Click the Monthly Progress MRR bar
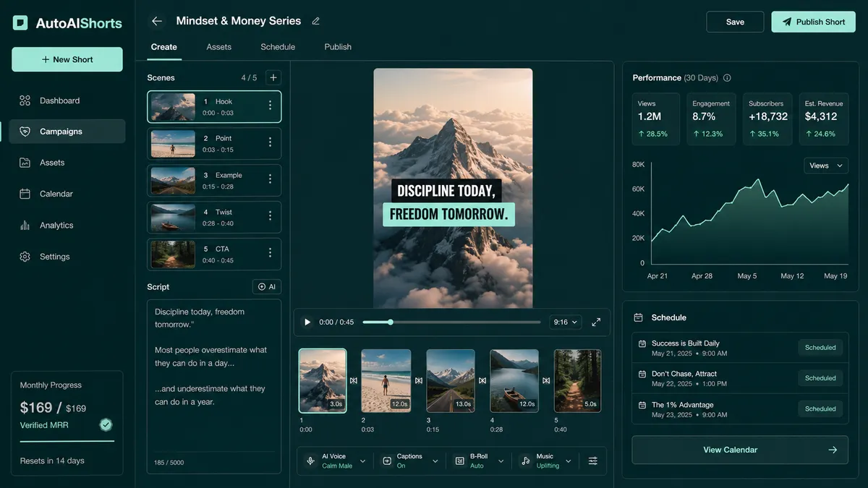 (x=67, y=441)
